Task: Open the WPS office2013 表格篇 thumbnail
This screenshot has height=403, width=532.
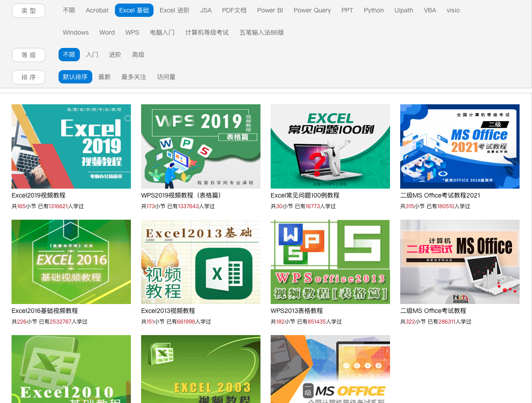Action: click(331, 262)
